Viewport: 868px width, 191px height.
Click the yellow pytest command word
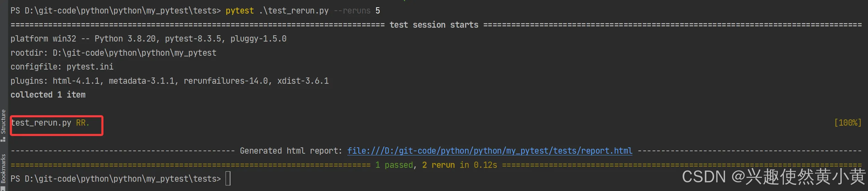tap(239, 11)
